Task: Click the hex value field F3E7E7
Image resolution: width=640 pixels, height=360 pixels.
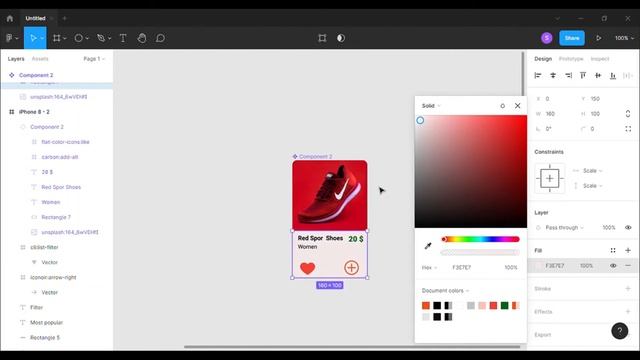Action: tap(462, 267)
